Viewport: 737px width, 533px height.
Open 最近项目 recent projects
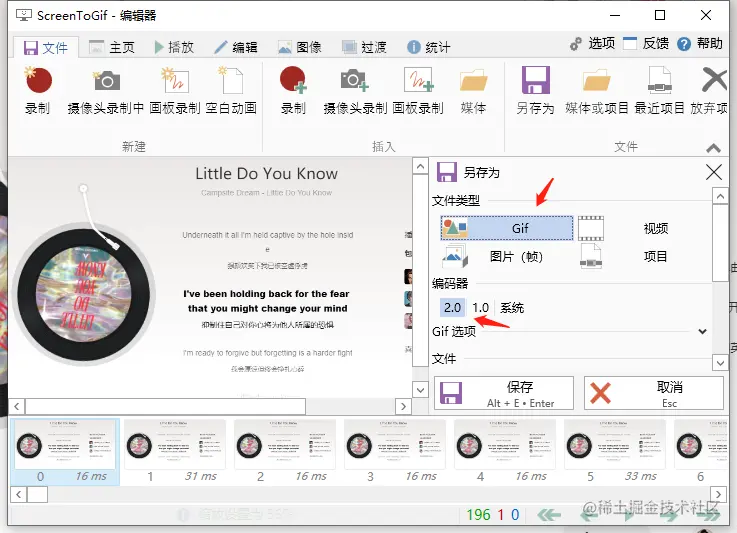coord(659,91)
